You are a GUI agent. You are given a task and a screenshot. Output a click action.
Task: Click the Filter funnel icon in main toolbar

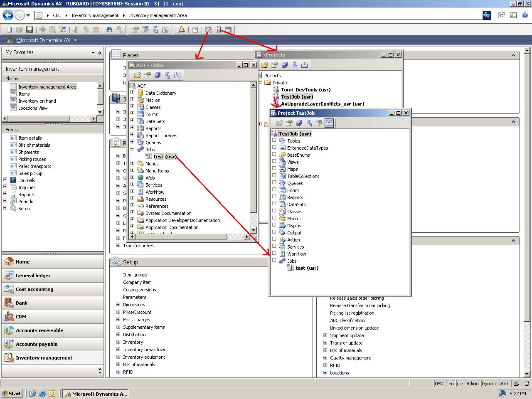145,30
